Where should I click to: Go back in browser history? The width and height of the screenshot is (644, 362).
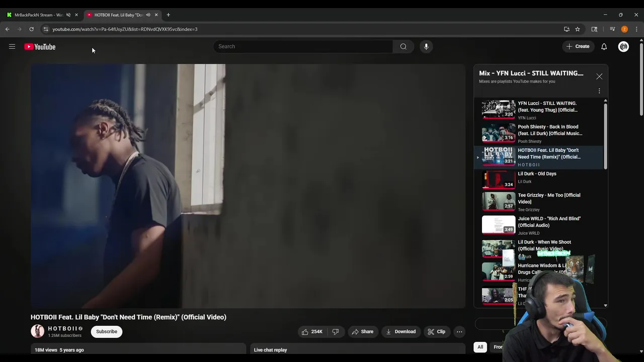[x=8, y=29]
